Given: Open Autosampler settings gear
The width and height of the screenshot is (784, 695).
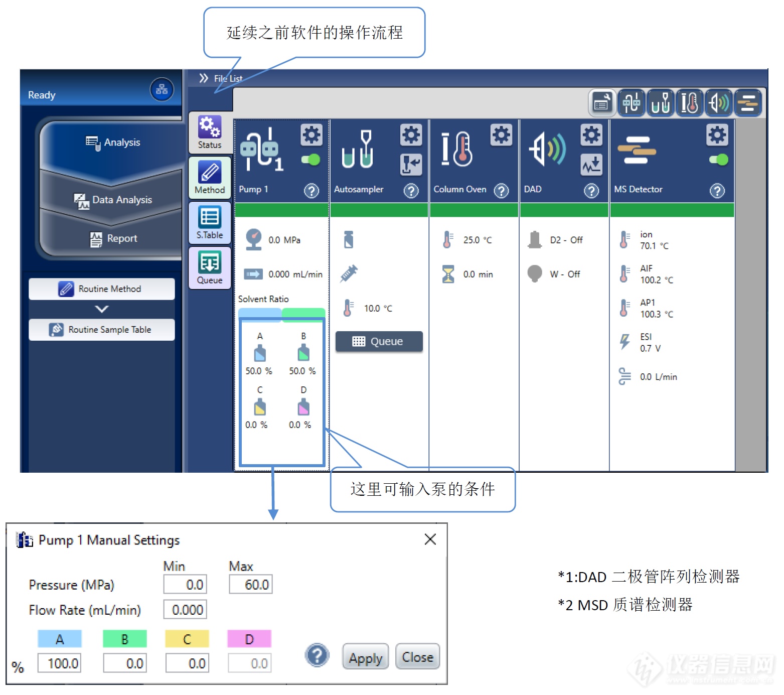Looking at the screenshot, I should (411, 134).
